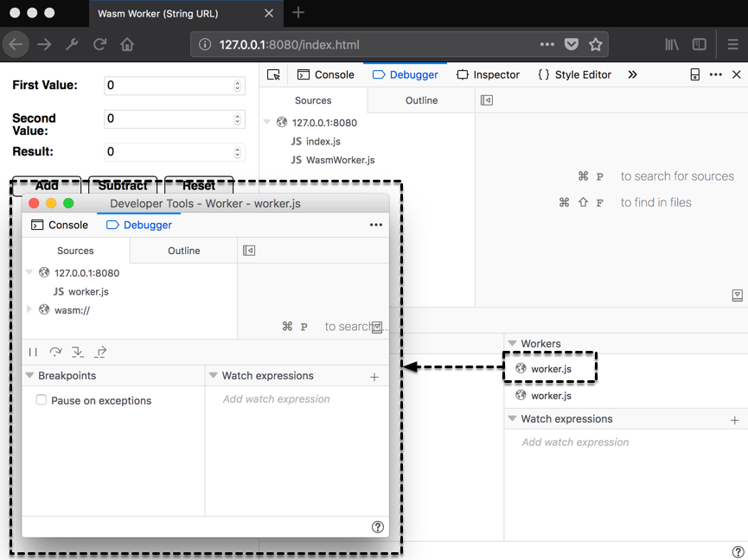Click the element picker icon in DevTools

point(273,75)
